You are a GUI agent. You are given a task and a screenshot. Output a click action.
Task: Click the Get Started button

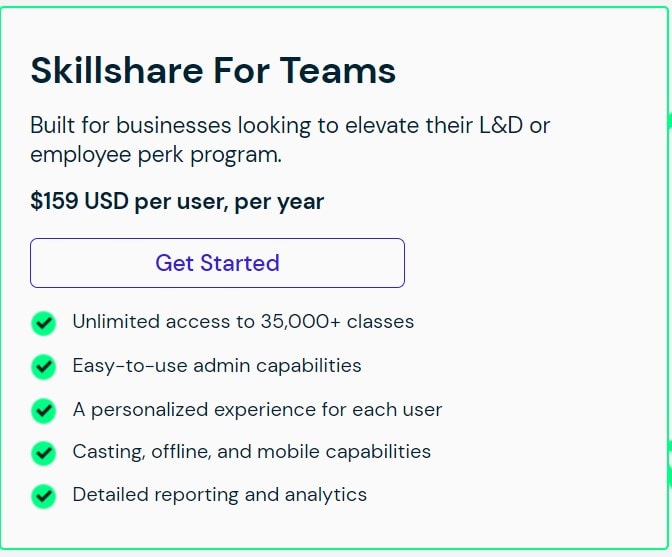point(217,263)
